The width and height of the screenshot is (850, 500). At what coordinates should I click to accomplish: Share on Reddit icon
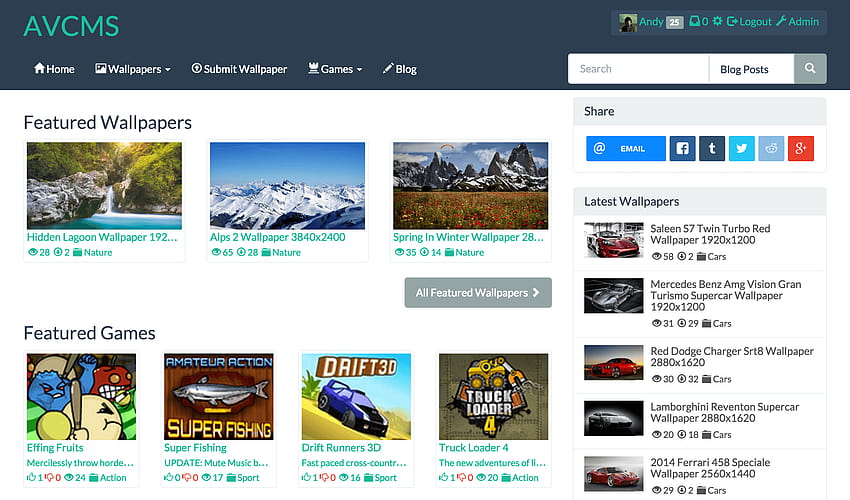pyautogui.click(x=771, y=149)
